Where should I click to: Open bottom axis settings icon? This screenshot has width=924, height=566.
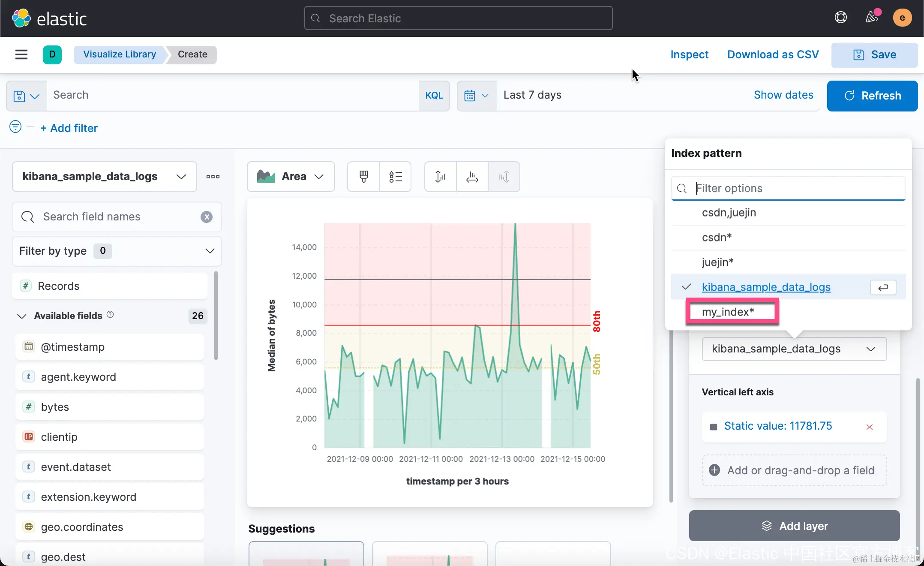(472, 177)
